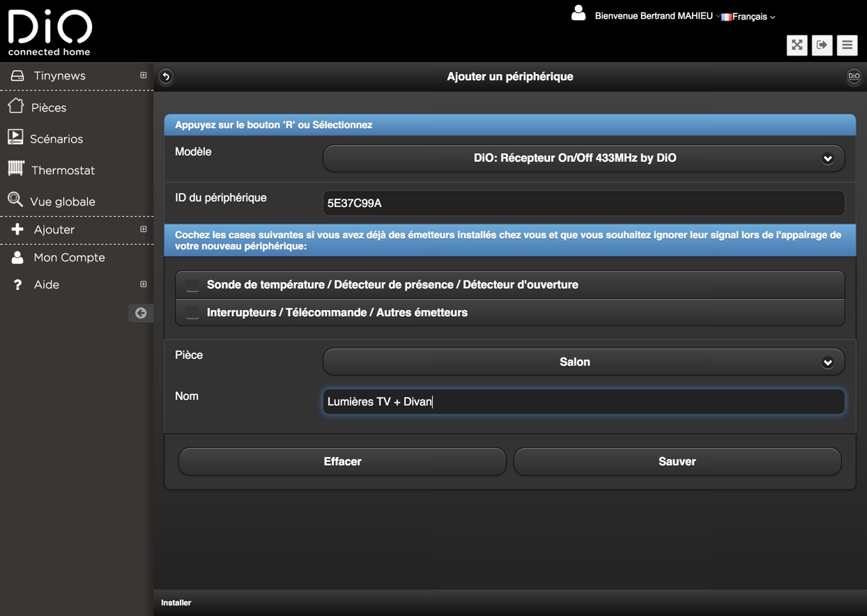Check the Sonde de température checkbox
Screen dimensions: 867x616
192,285
